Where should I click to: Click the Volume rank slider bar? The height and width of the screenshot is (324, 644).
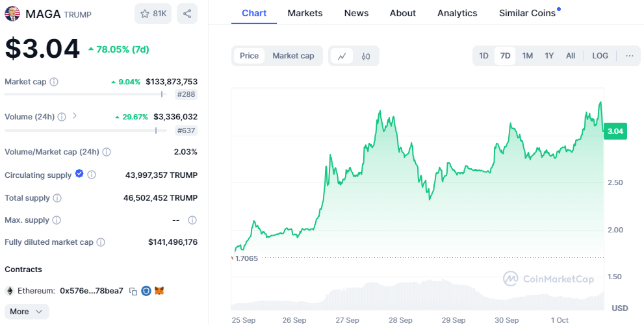tap(86, 131)
